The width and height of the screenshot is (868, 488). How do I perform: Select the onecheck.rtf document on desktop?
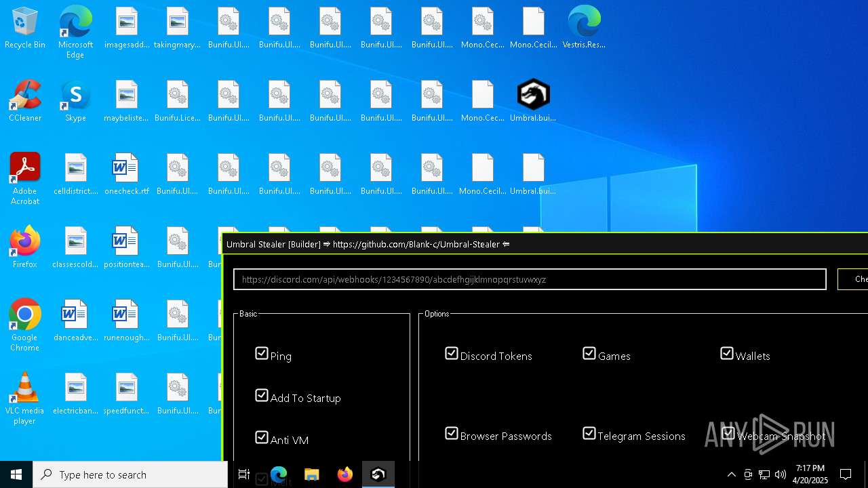coord(126,175)
